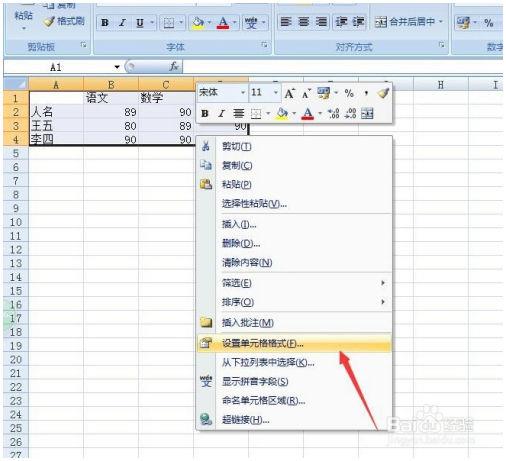The image size is (506, 461).
Task: Click the insert function fx icon
Action: [x=174, y=67]
